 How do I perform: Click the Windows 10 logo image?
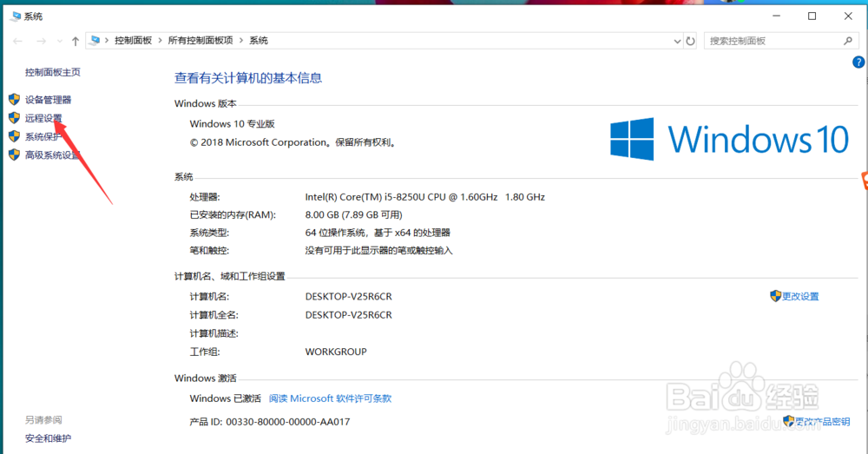coord(729,139)
